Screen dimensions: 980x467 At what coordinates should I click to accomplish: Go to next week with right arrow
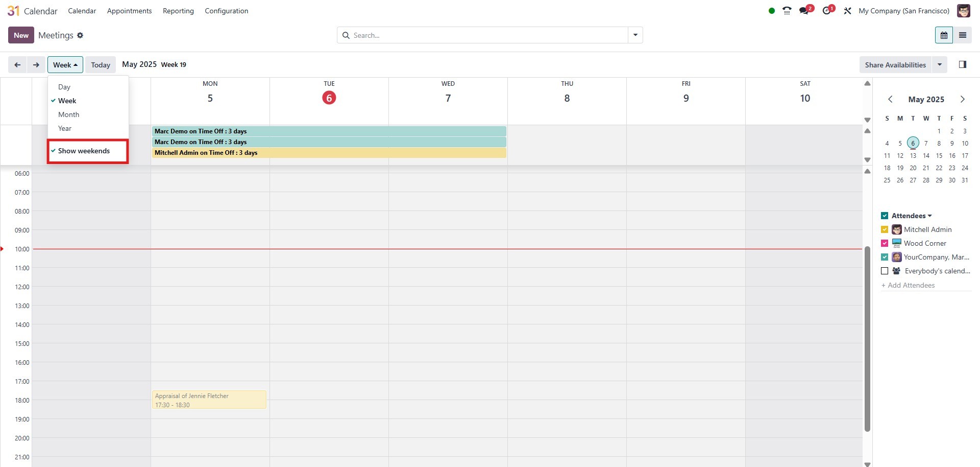point(36,65)
